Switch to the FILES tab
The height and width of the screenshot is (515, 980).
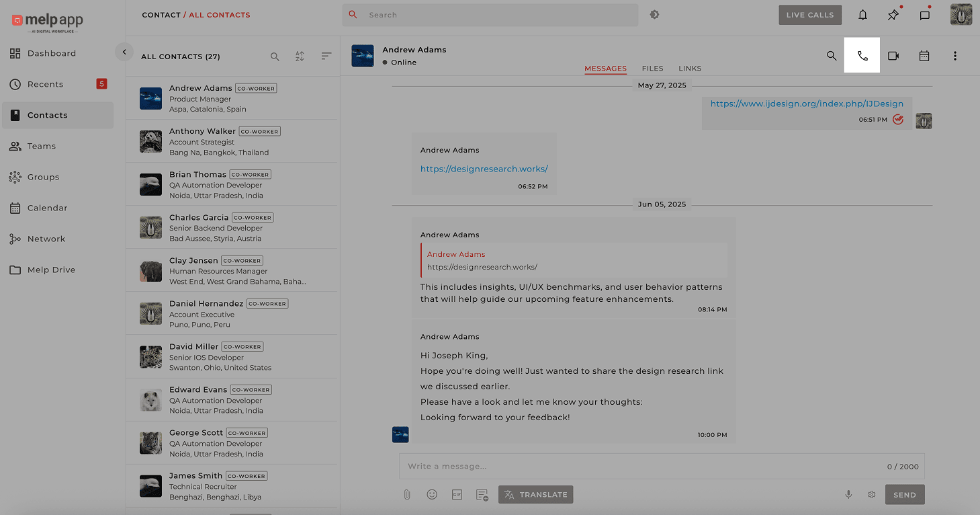pos(652,68)
